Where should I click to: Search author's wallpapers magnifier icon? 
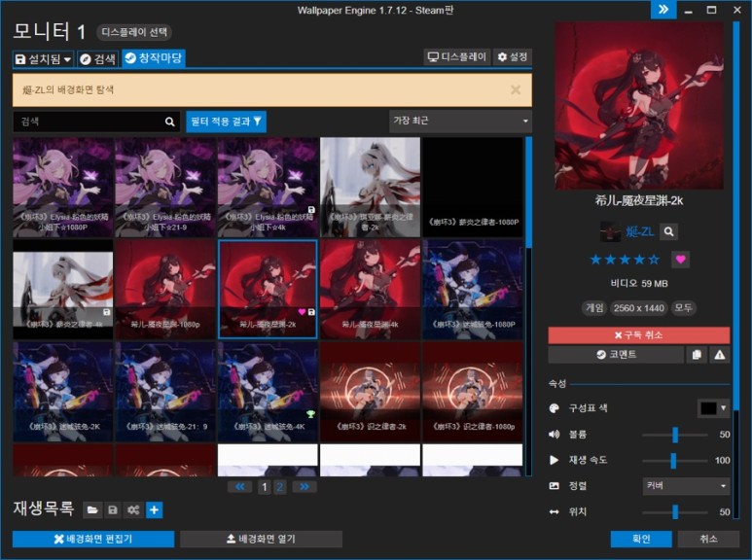click(668, 232)
